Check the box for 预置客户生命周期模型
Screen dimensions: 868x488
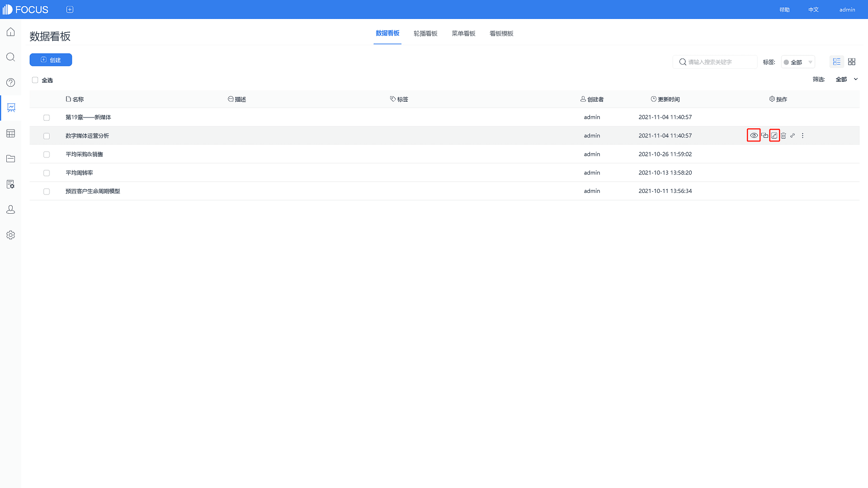click(x=47, y=192)
